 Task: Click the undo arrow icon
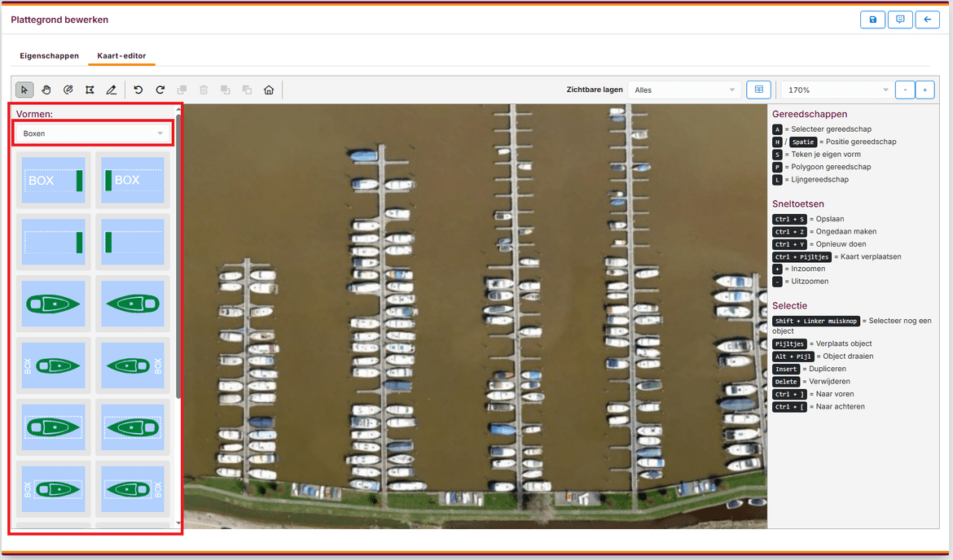(x=138, y=90)
